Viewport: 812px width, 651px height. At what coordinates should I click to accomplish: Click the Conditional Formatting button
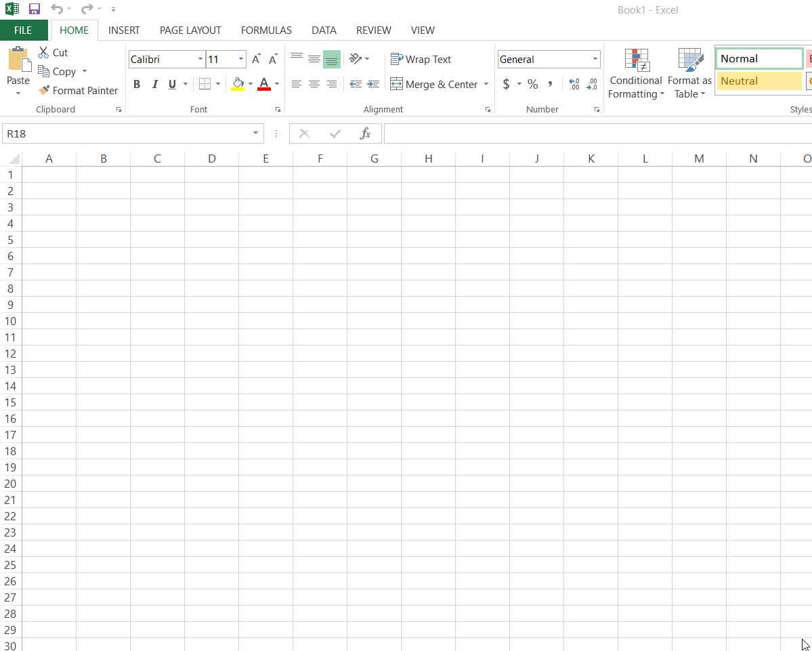[636, 74]
